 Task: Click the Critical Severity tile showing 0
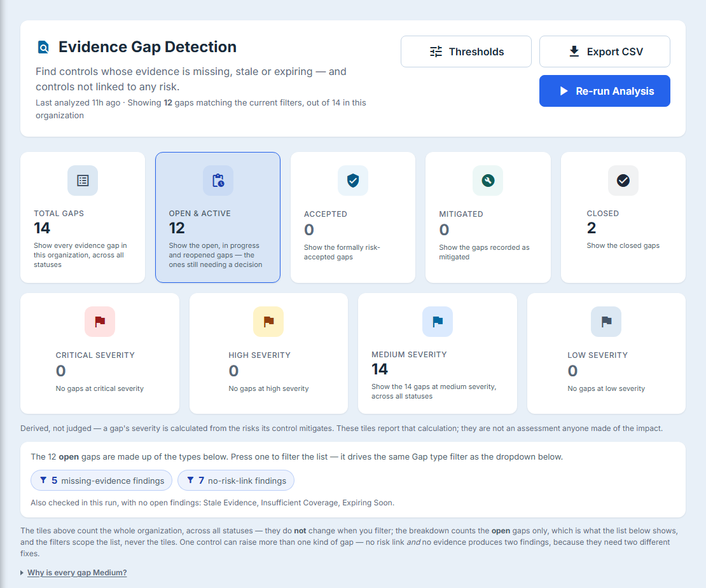[x=100, y=353]
